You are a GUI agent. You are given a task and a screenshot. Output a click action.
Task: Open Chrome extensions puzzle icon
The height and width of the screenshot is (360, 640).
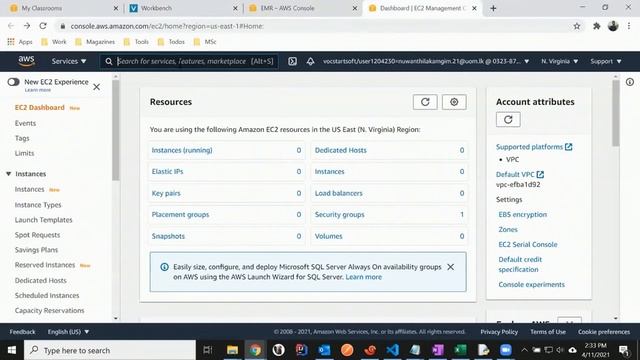596,26
